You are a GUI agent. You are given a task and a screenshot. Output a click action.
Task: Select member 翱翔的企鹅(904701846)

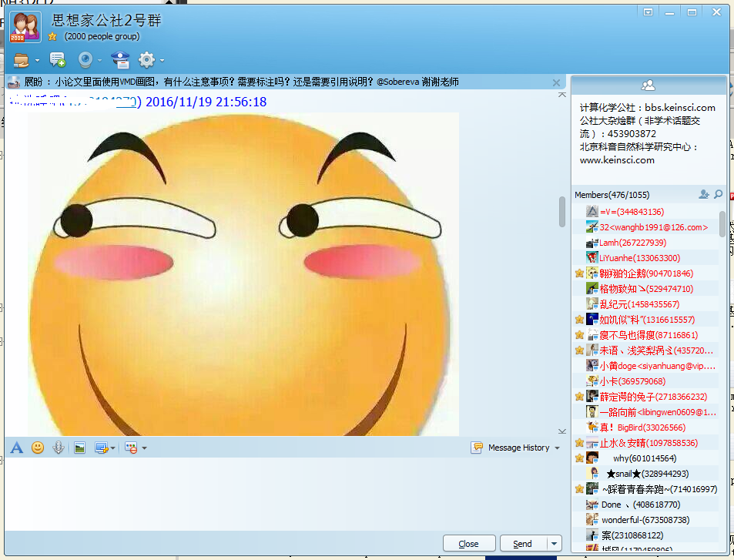[x=646, y=273]
